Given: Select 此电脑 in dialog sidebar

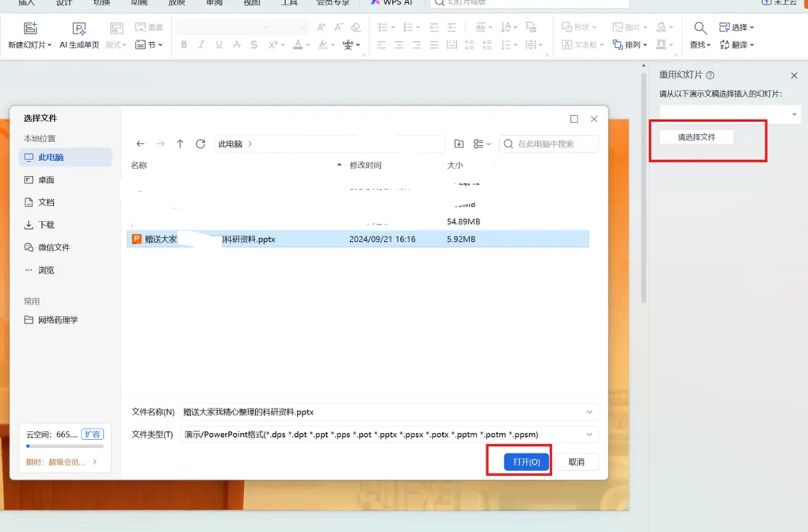Looking at the screenshot, I should [65, 157].
